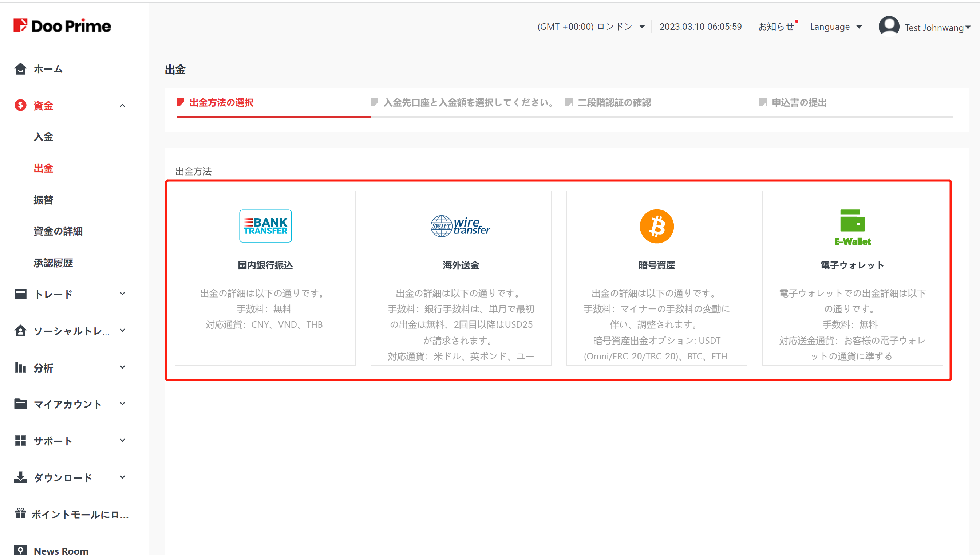Click the flag icon of 二段階認証の確認 step

569,102
